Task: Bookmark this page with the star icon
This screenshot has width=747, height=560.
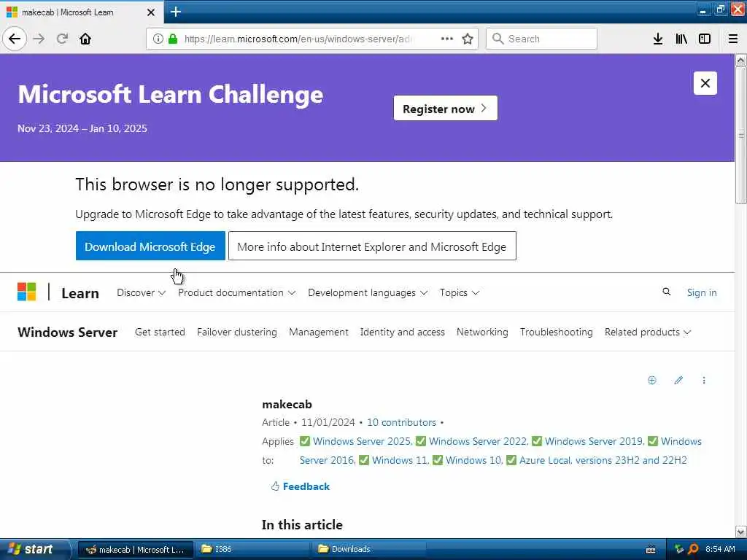Action: tap(468, 39)
